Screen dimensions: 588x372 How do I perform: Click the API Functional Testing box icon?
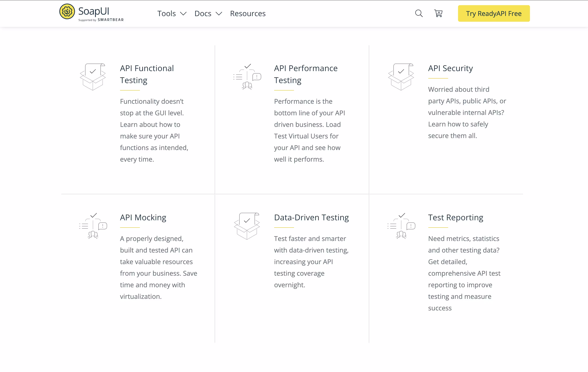tap(93, 77)
